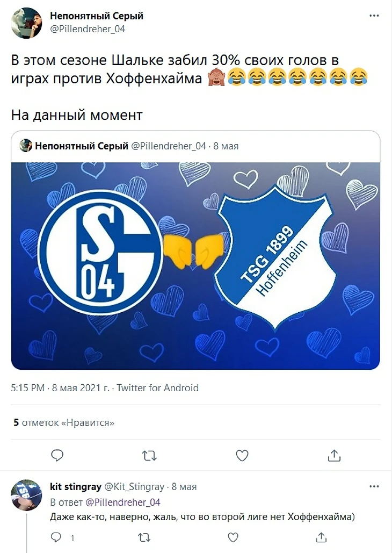This screenshot has width=392, height=553.
Task: Retweet kit stingray's reply
Action: 145,537
